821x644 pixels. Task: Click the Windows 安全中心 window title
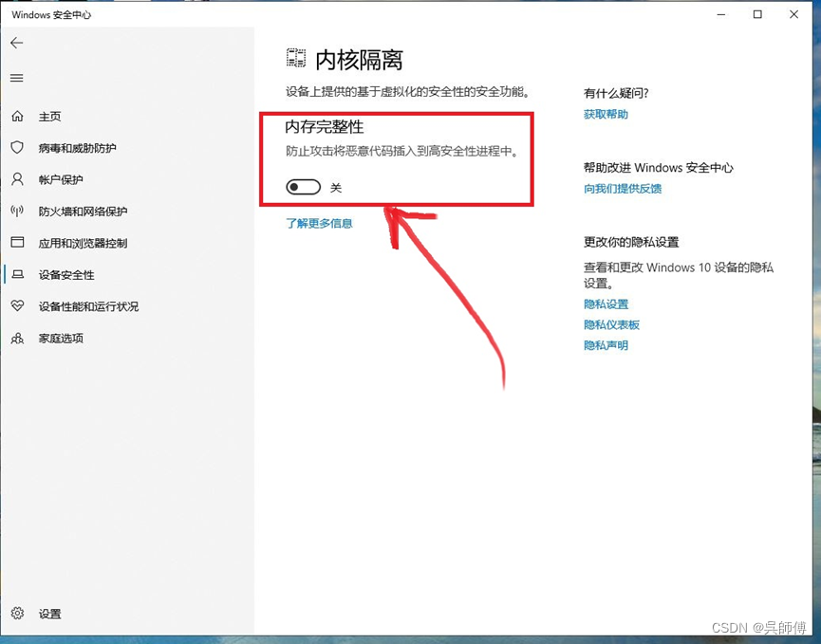coord(51,14)
